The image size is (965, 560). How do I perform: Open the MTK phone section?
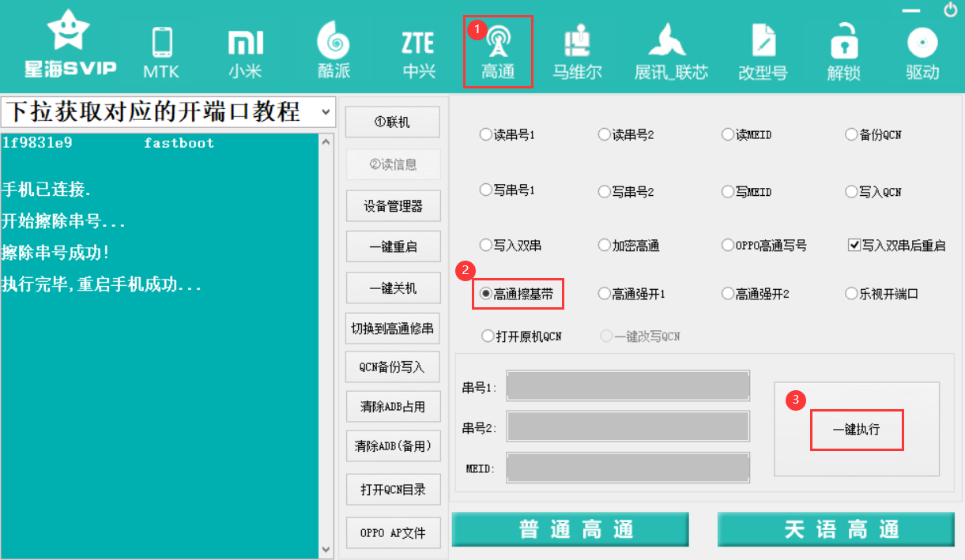pyautogui.click(x=162, y=53)
